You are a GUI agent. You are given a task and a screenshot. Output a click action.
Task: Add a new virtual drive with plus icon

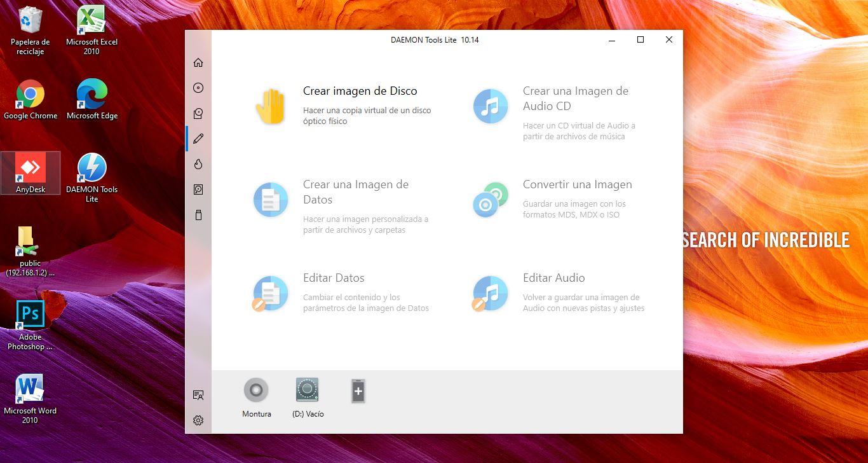point(358,391)
